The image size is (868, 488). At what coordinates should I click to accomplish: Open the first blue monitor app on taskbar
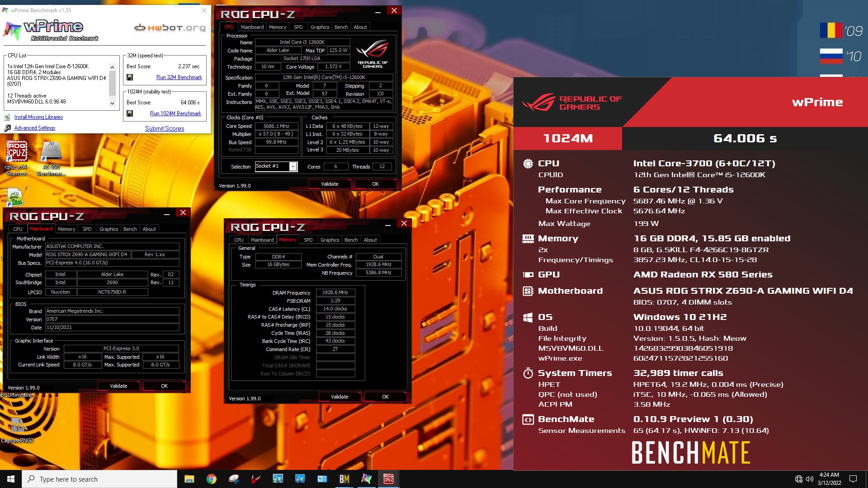(x=278, y=479)
